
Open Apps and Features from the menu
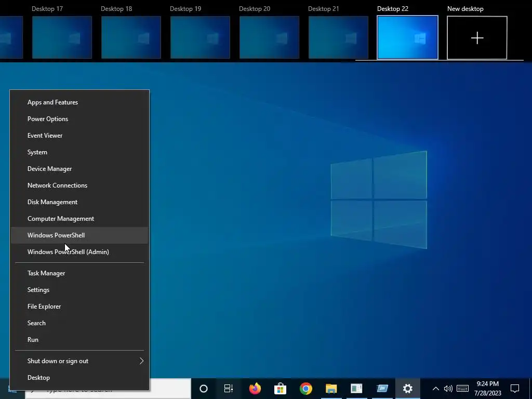[x=79, y=102]
